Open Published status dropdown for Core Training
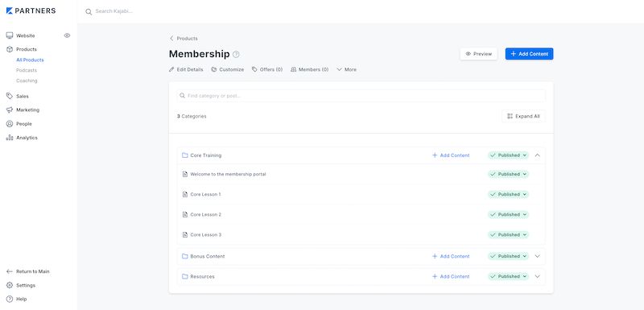Viewport: 644px width, 310px height. [x=508, y=155]
